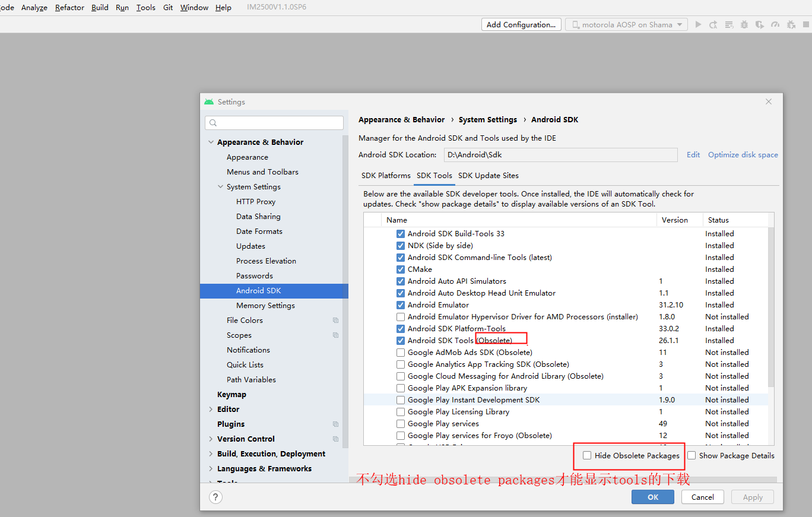Open the Analyze menu

34,8
